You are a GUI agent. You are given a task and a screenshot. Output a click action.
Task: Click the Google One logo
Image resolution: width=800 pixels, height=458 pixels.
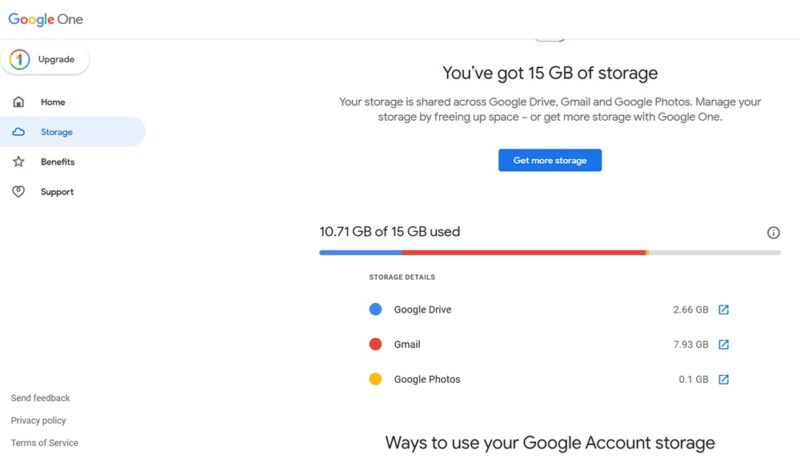coord(45,19)
